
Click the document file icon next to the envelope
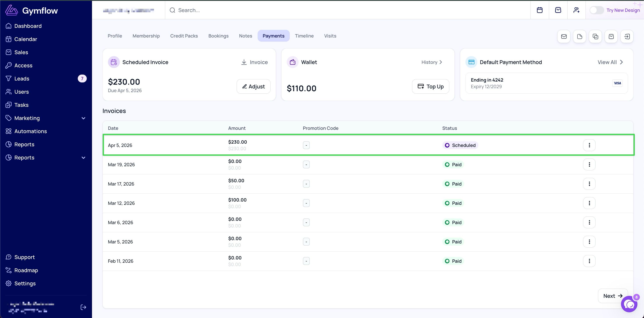[x=580, y=37]
